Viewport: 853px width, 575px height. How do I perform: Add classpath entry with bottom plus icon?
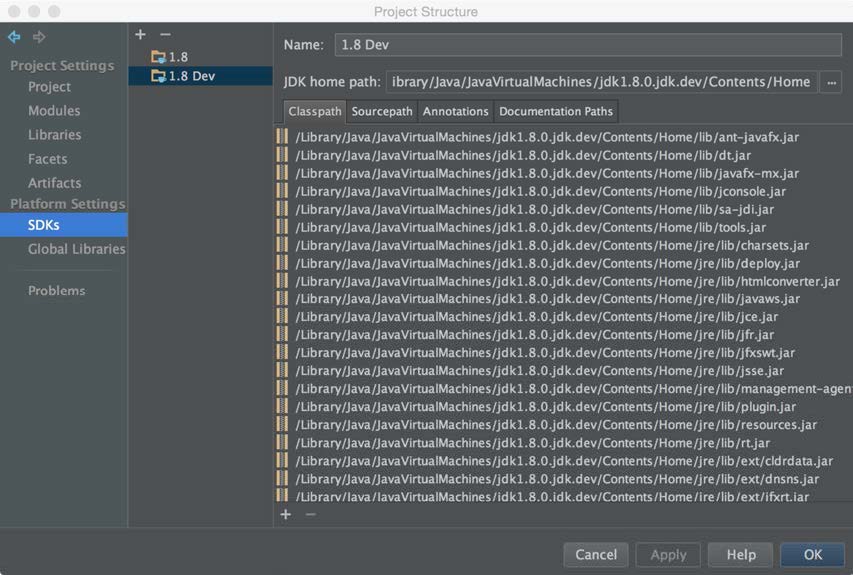coord(286,514)
